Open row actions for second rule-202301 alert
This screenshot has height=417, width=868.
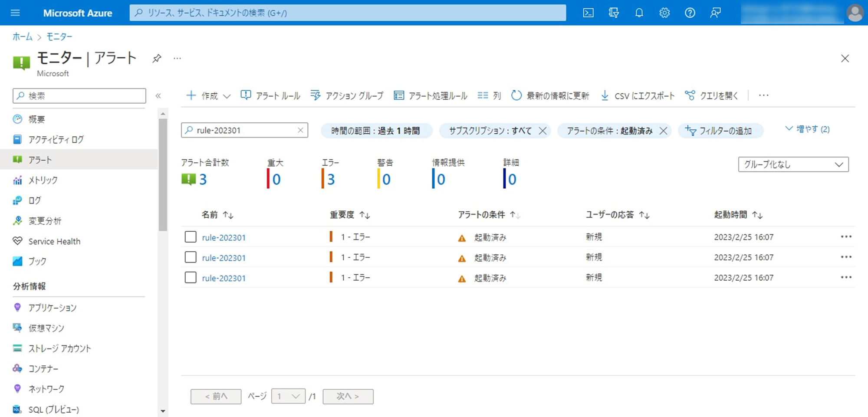846,257
